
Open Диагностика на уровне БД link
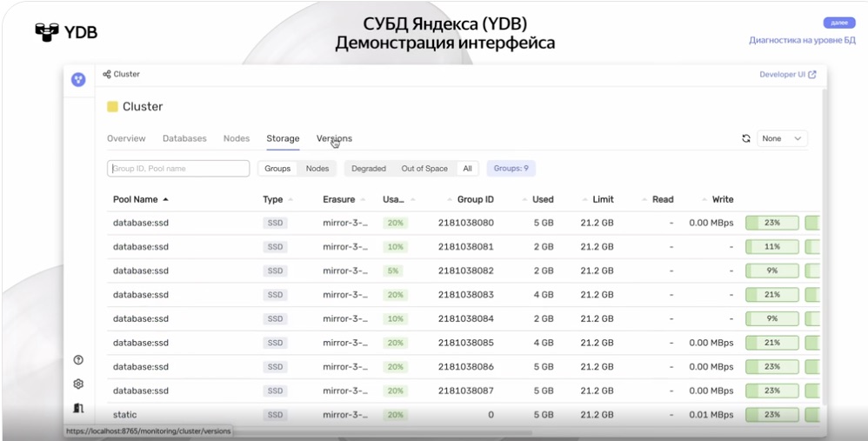(802, 40)
